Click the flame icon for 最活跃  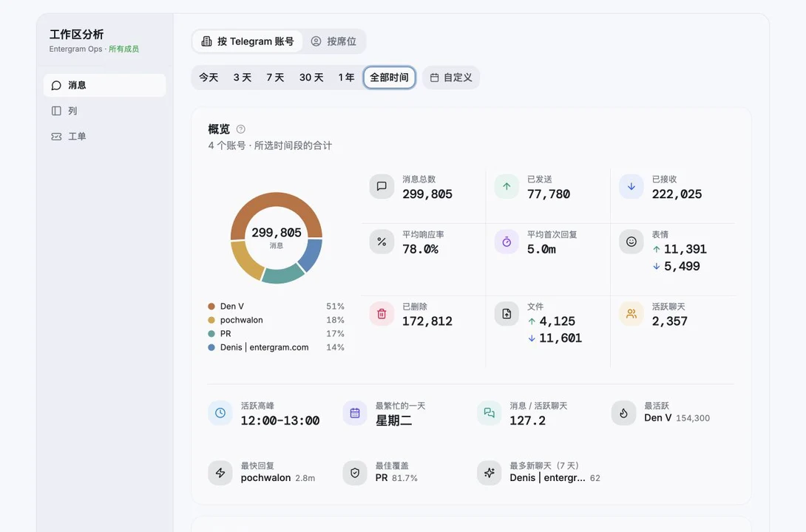(x=623, y=413)
